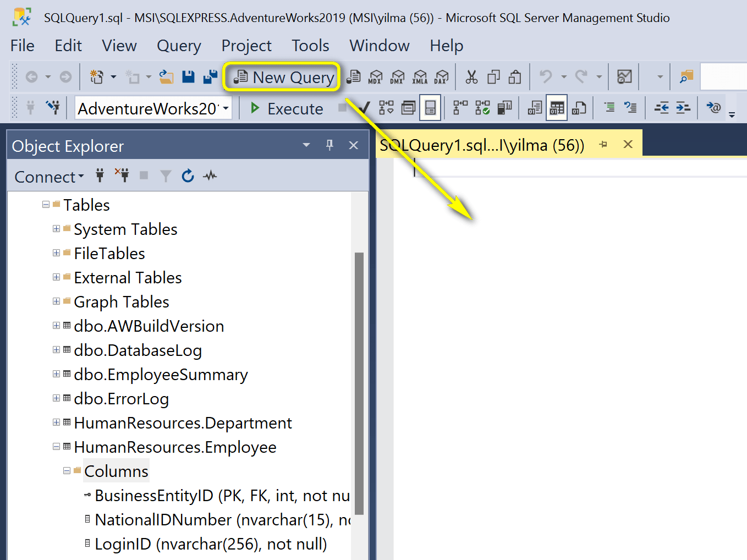Click the MDX query icon
This screenshot has width=747, height=560.
pos(376,77)
